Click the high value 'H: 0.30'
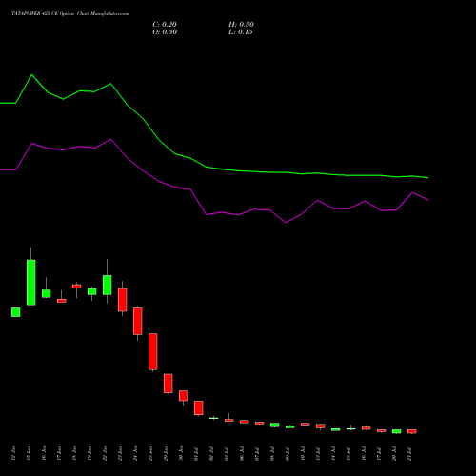 pos(241,25)
